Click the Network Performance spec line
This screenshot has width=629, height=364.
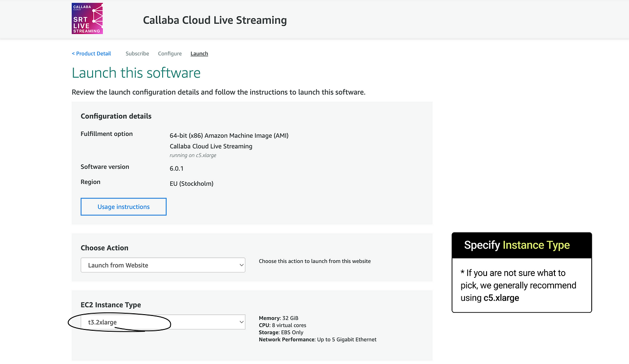coord(318,340)
